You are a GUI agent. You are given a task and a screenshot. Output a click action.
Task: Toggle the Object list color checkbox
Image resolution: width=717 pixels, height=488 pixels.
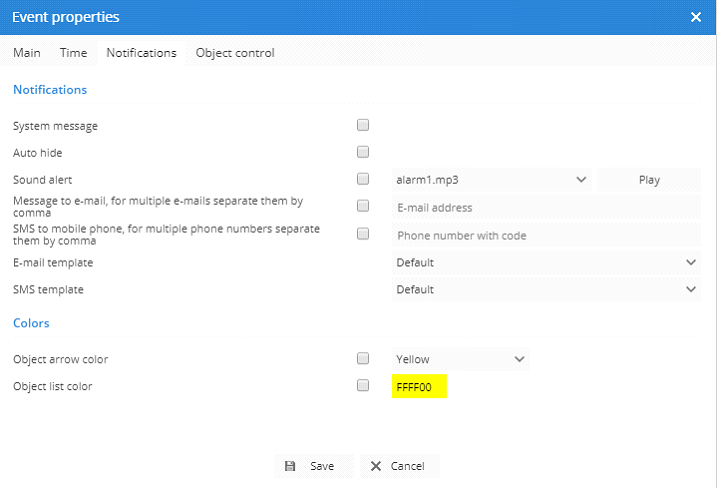click(363, 386)
